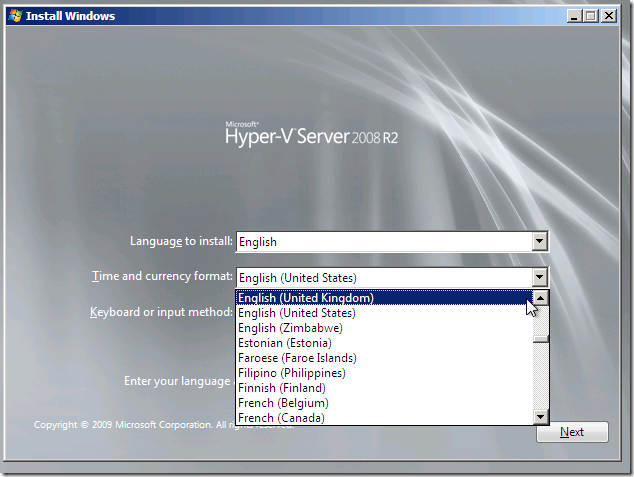Click the Install Windows title bar icon
Image resolution: width=634 pixels, height=477 pixels.
[14, 15]
